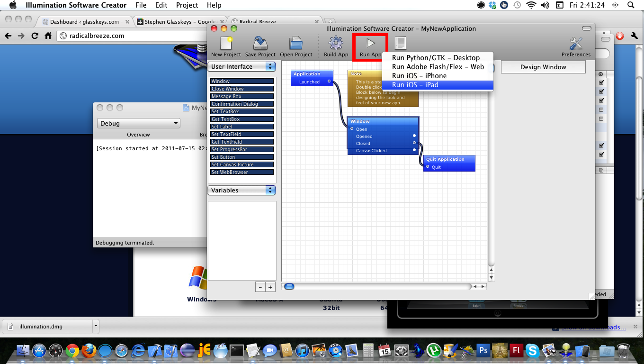Click the Run App play icon

coord(370,44)
